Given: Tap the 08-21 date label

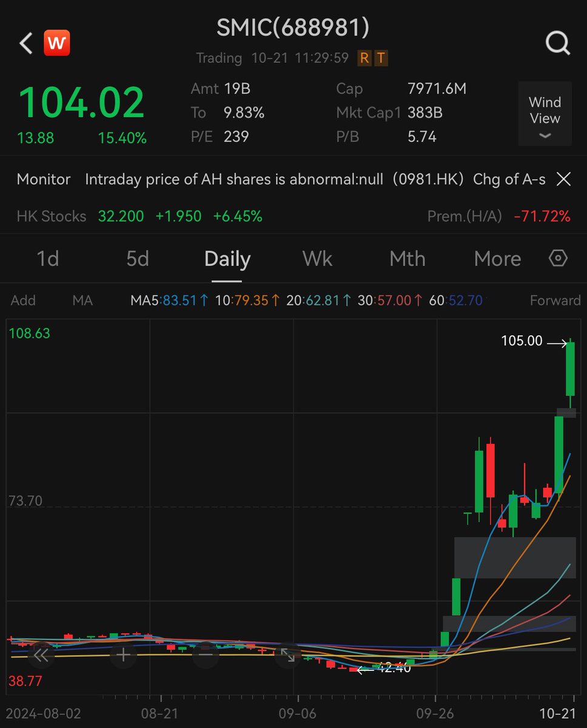Looking at the screenshot, I should [160, 713].
